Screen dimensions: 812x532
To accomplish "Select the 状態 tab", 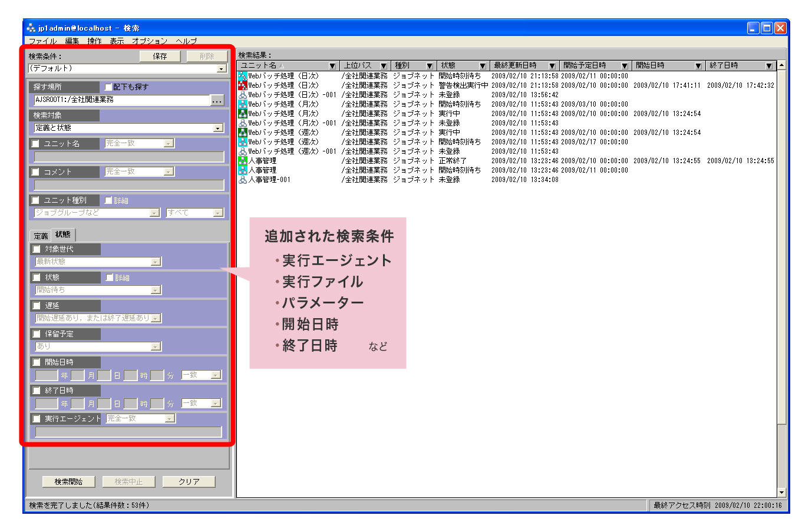I will pyautogui.click(x=63, y=234).
